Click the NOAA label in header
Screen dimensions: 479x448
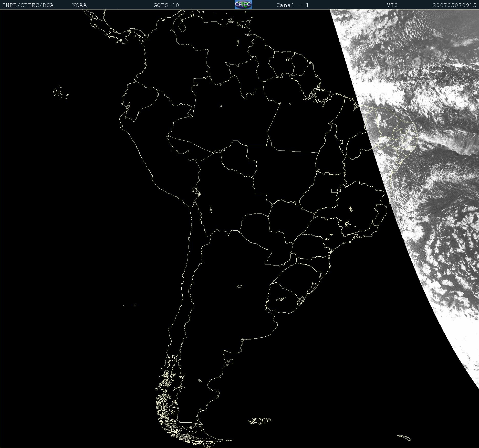click(x=79, y=5)
